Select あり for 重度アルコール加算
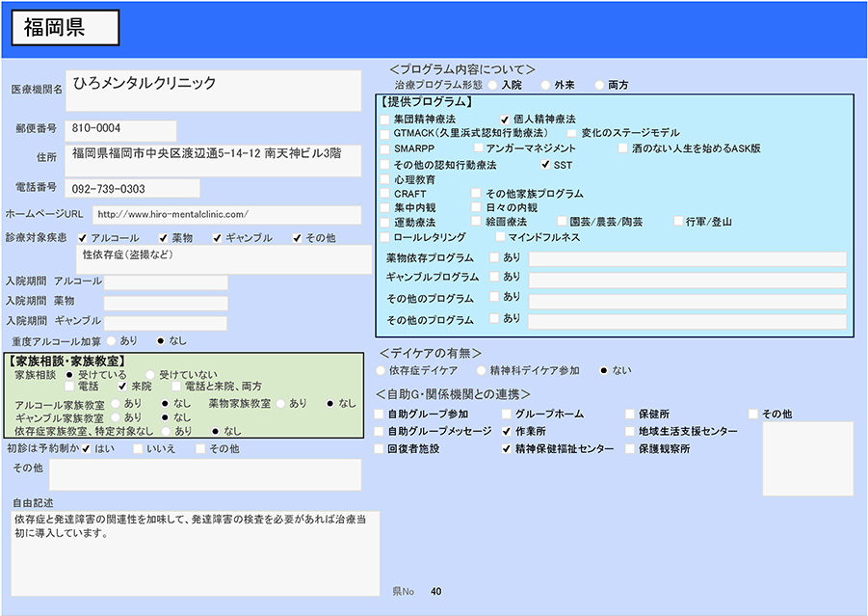868x616 pixels. coord(112,340)
